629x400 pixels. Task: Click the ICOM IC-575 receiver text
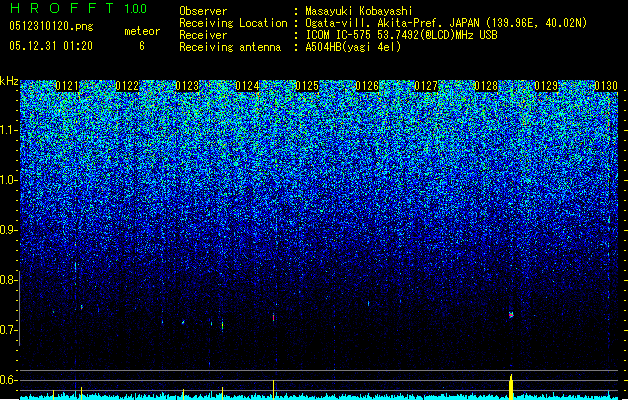tap(401, 35)
